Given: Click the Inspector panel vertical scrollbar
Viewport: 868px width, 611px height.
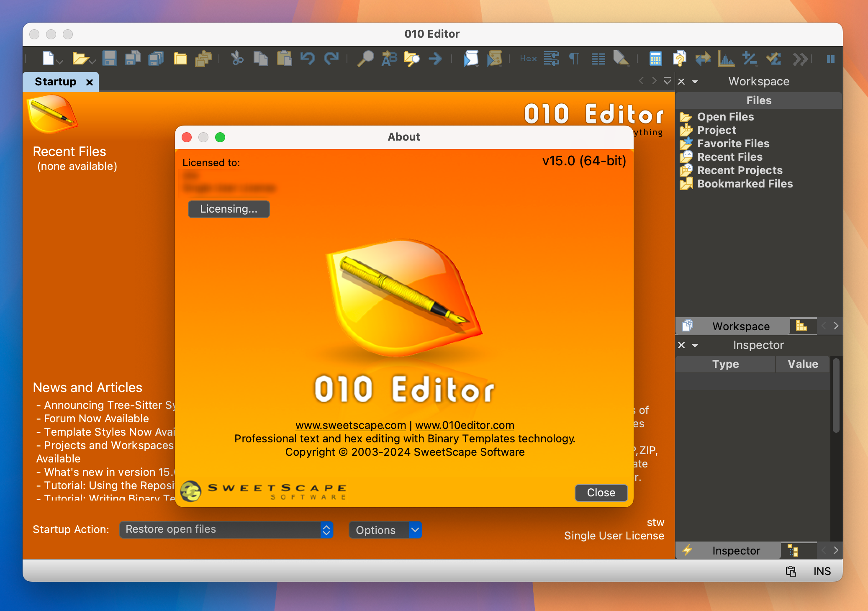Looking at the screenshot, I should coord(836,395).
